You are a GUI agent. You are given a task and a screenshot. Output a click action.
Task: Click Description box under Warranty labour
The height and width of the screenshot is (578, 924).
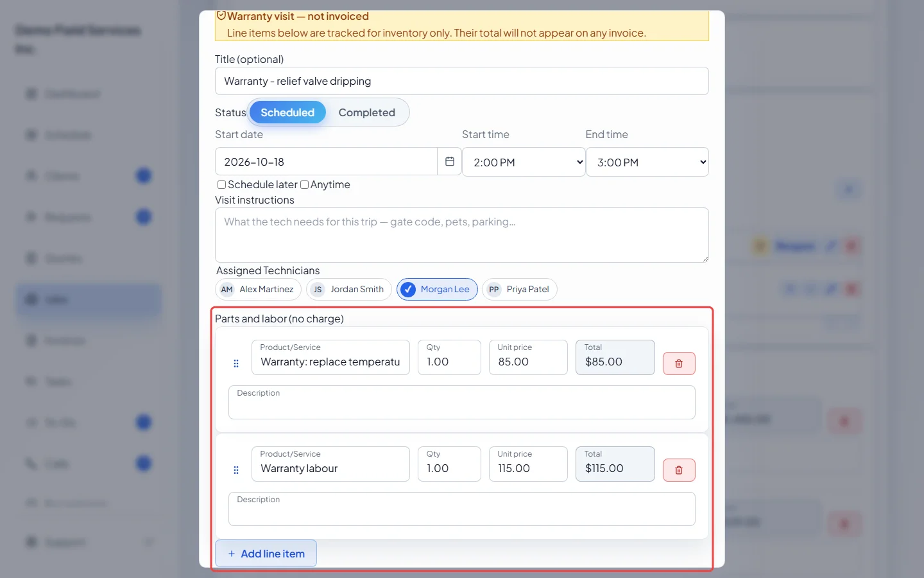tap(462, 509)
